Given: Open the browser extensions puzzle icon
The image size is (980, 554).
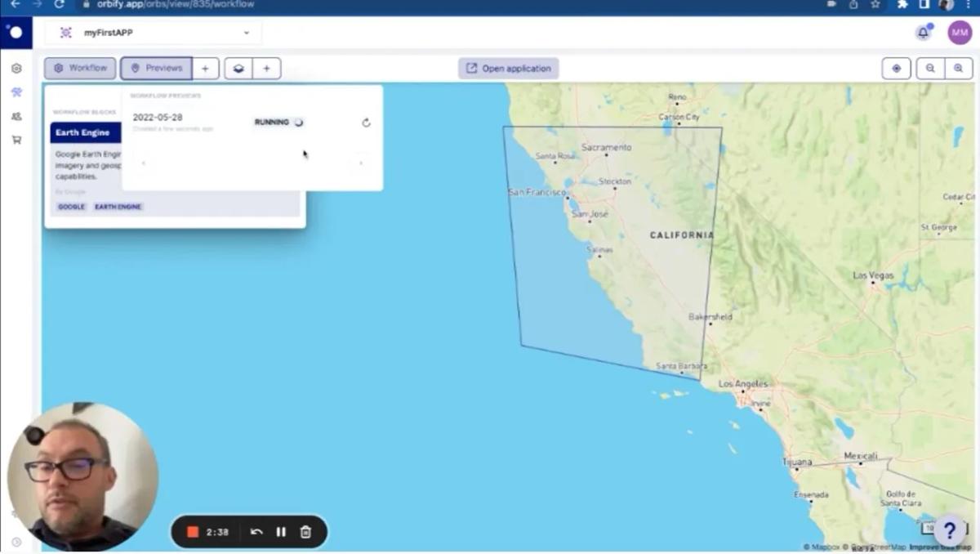Looking at the screenshot, I should pos(902,5).
